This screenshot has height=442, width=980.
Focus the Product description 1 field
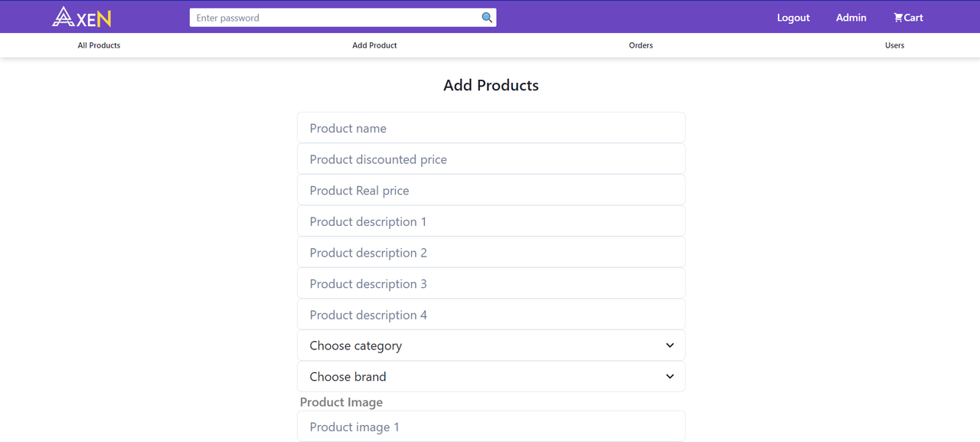tap(491, 221)
